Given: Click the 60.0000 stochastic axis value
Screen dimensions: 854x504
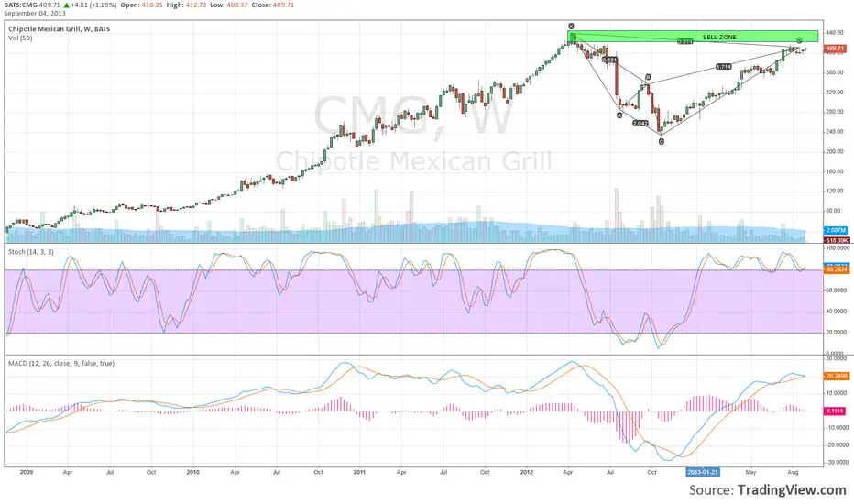Looking at the screenshot, I should point(837,290).
